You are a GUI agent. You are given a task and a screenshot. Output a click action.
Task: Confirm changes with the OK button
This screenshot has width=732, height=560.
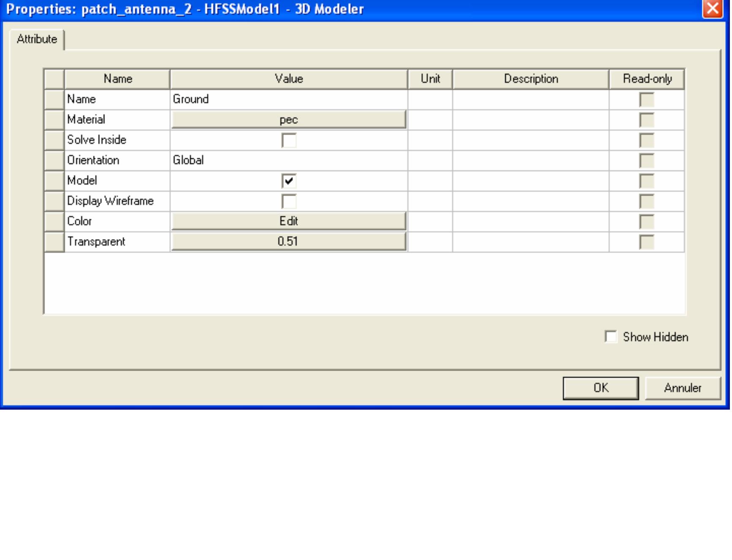click(600, 388)
